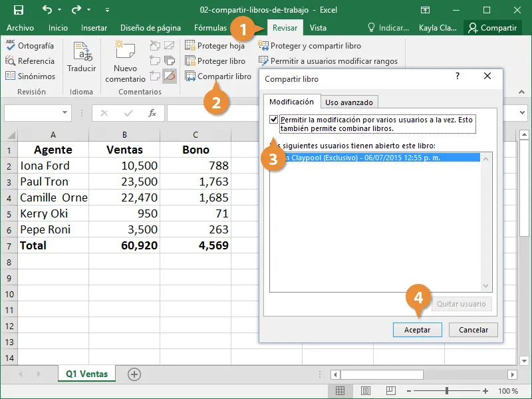
Task: Switch to the Uso avanzado tab
Action: coord(349,102)
